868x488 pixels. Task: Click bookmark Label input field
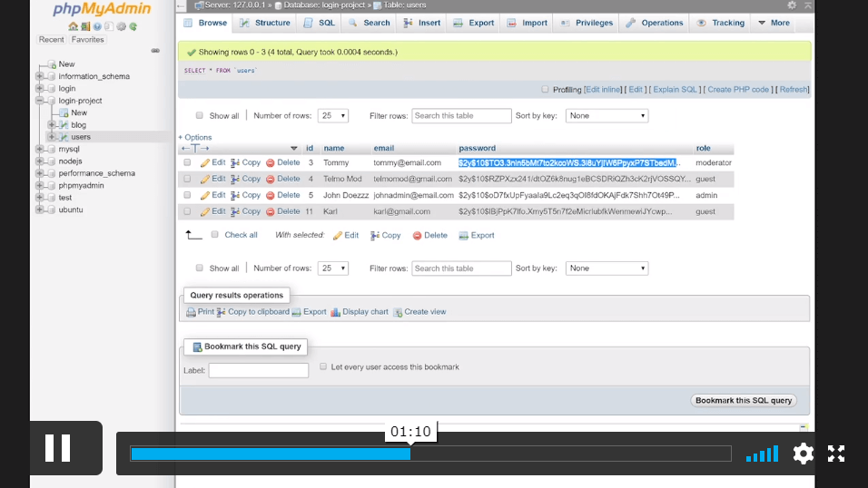point(259,370)
